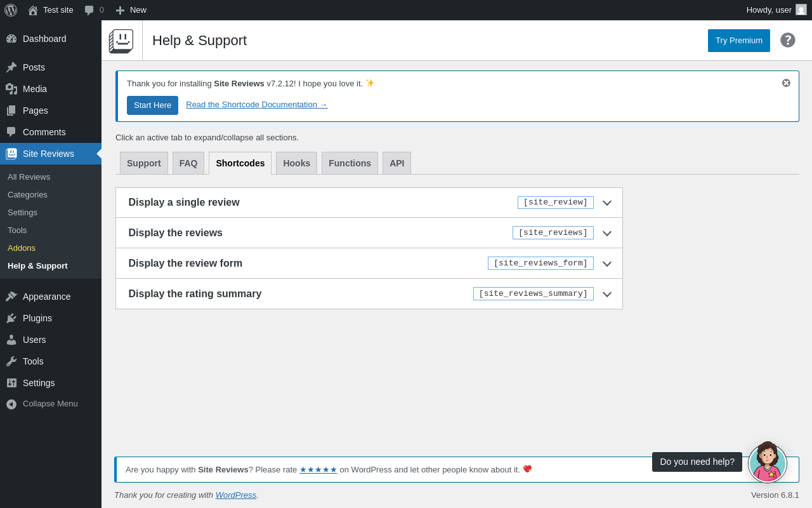Click the Site Reviews smiley logo in header
The height and width of the screenshot is (508, 812).
click(121, 41)
